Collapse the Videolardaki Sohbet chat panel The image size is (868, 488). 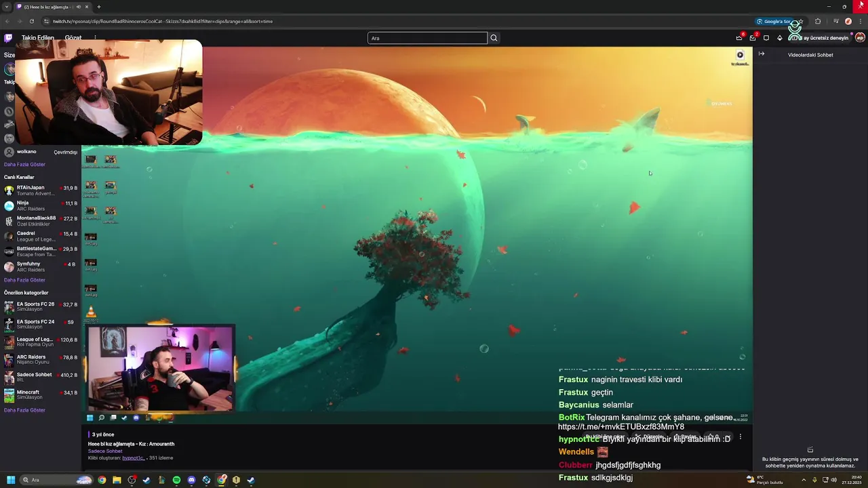(762, 54)
